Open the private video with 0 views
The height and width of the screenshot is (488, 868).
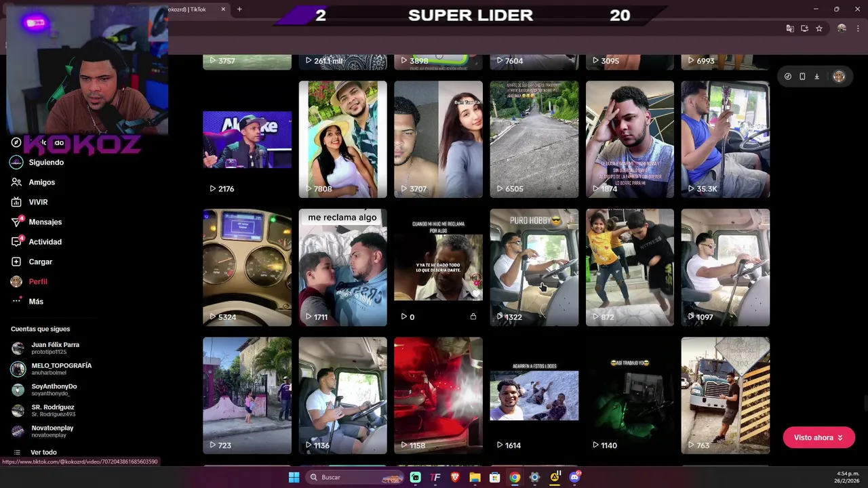438,268
